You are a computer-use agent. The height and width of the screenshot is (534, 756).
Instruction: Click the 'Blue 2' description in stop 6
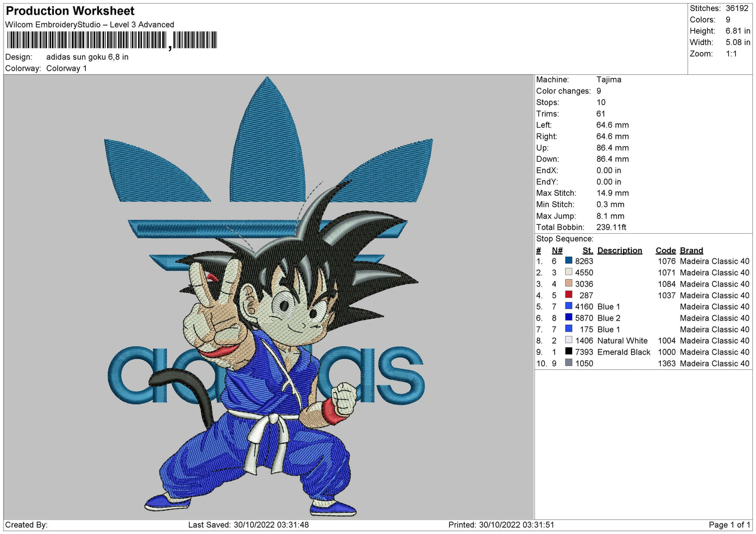[x=609, y=318]
